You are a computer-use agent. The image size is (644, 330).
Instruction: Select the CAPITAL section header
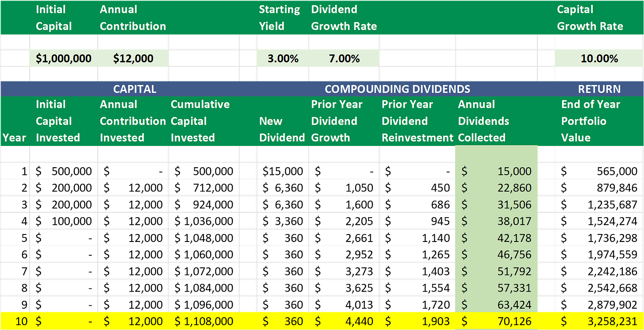134,89
